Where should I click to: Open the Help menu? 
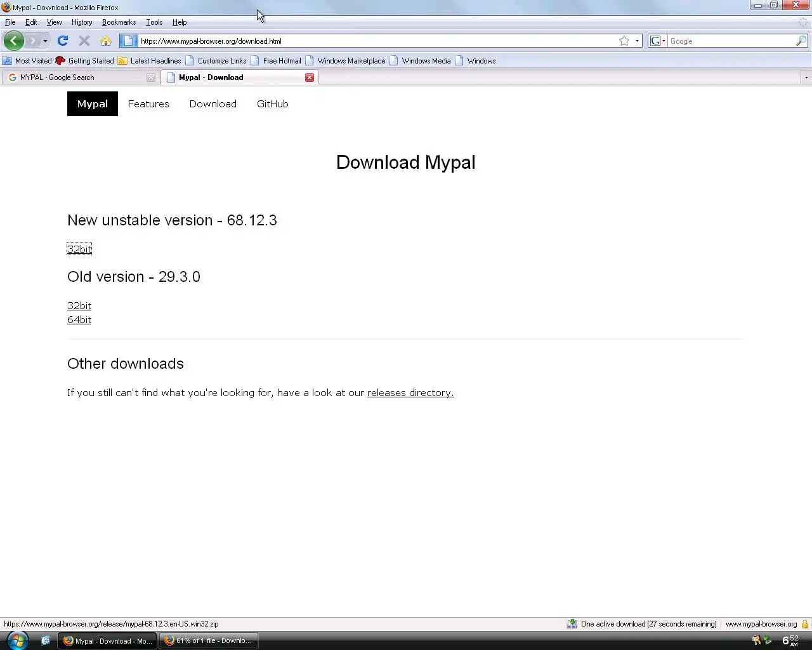point(180,22)
